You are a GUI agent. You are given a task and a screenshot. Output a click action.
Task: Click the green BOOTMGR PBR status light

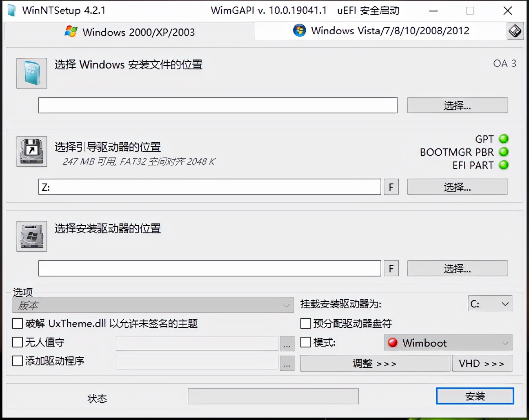click(x=504, y=152)
